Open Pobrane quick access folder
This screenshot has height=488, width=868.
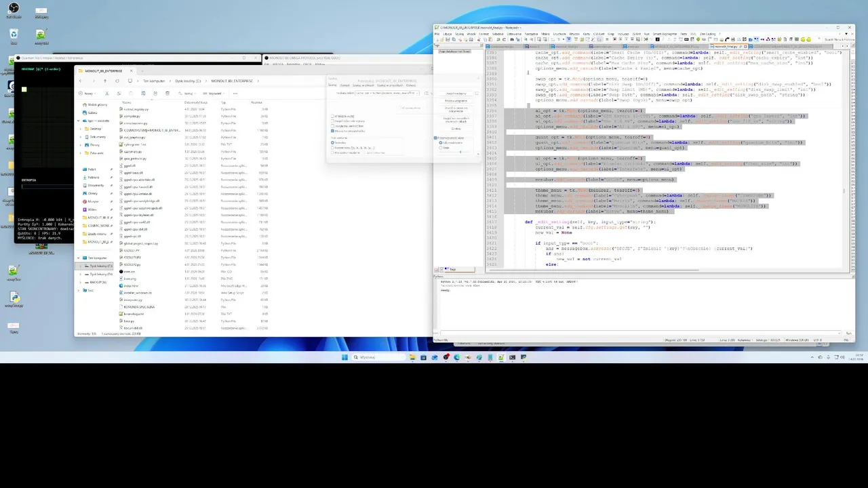(90, 178)
